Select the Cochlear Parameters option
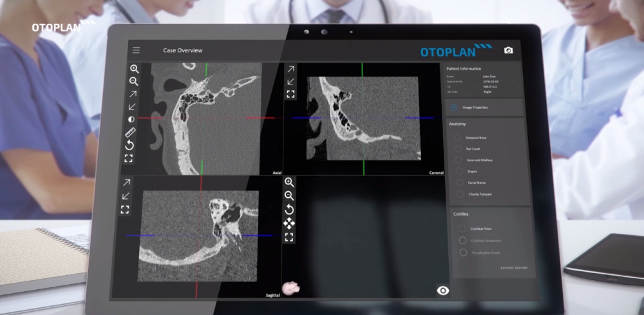Viewport: 644px width, 315px height. [463, 240]
